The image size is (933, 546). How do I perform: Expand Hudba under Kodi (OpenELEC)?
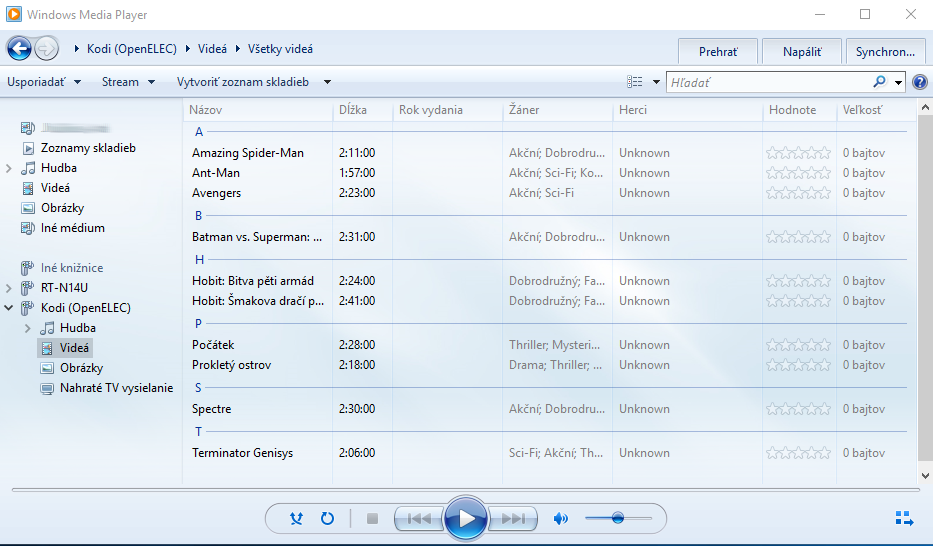(27, 328)
